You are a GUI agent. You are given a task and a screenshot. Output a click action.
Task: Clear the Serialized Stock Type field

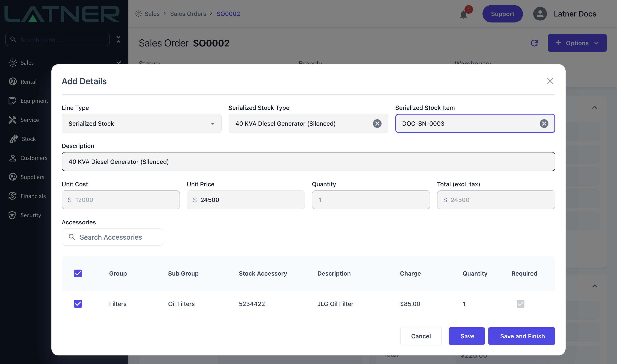click(377, 124)
